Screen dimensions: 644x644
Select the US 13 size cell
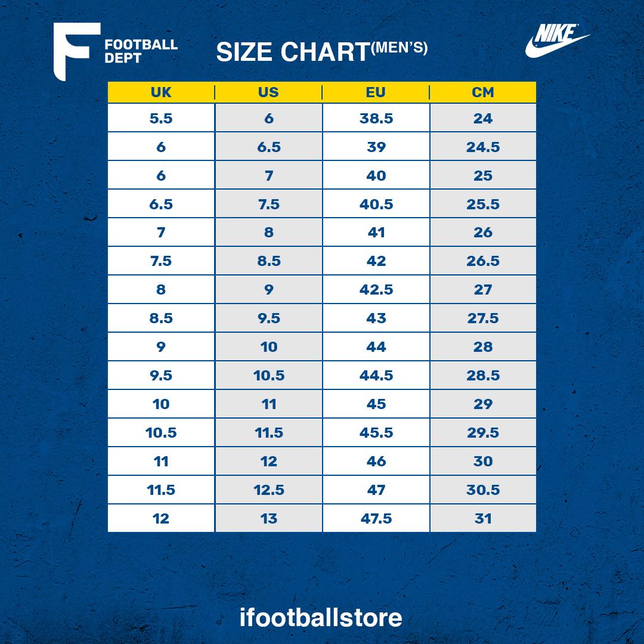click(268, 519)
